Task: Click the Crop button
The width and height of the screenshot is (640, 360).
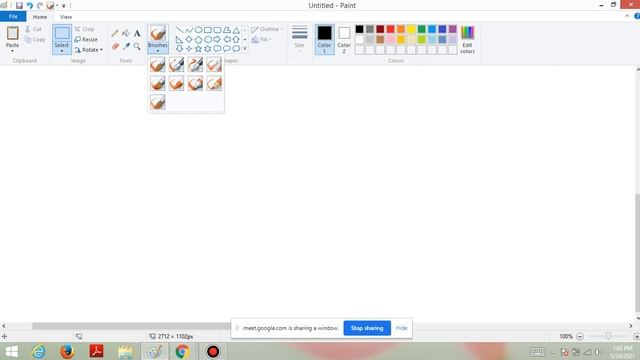Action: coord(84,29)
